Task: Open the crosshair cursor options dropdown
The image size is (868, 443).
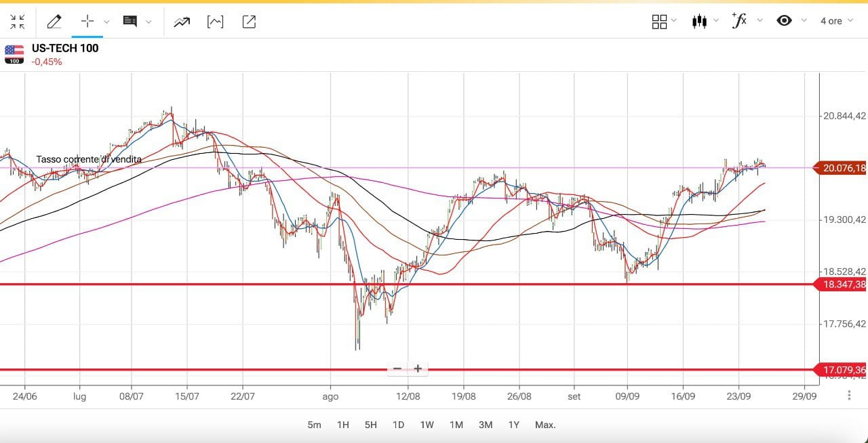Action: click(x=106, y=22)
